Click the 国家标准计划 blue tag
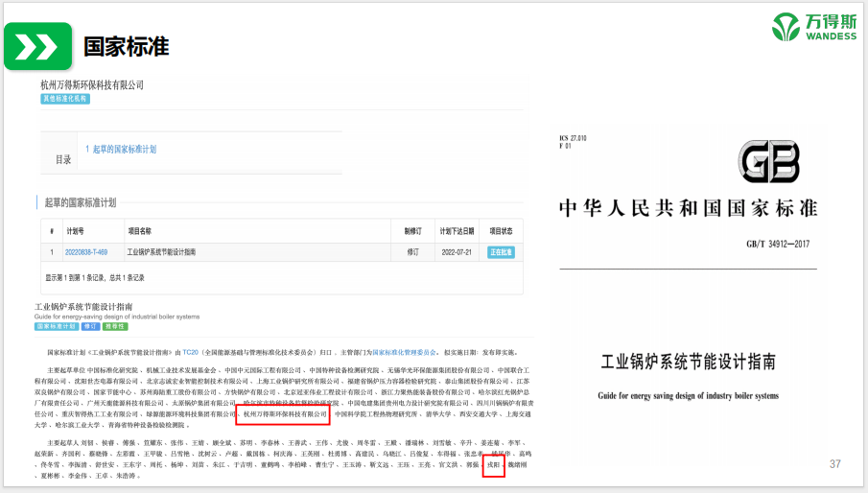The width and height of the screenshot is (868, 493). [57, 327]
